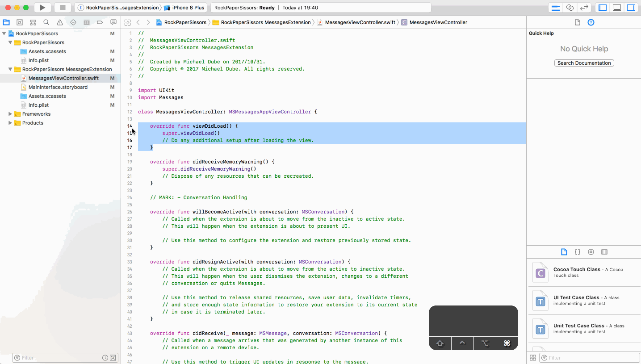Open the Issue navigator warning icon
Viewport: 641px width, 364px height.
(x=60, y=22)
